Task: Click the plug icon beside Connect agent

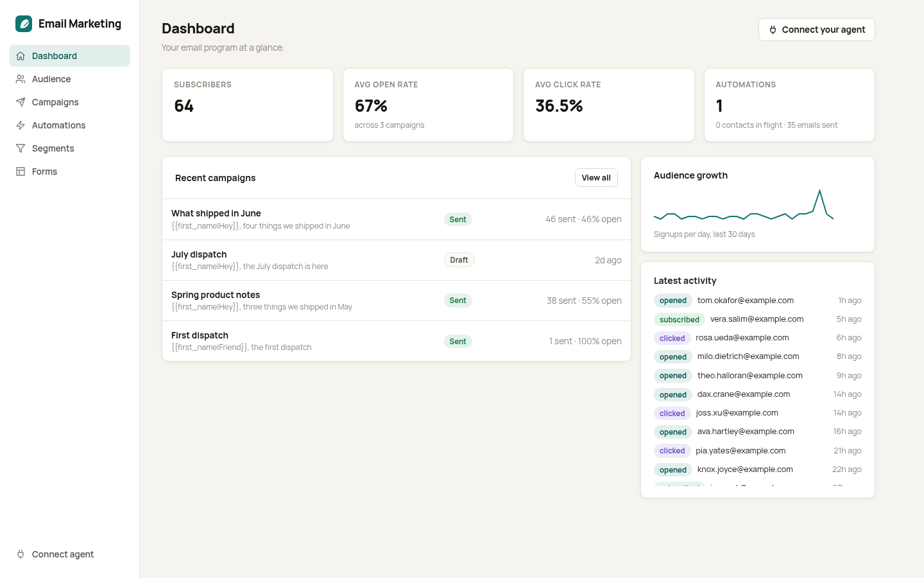Action: (x=21, y=554)
